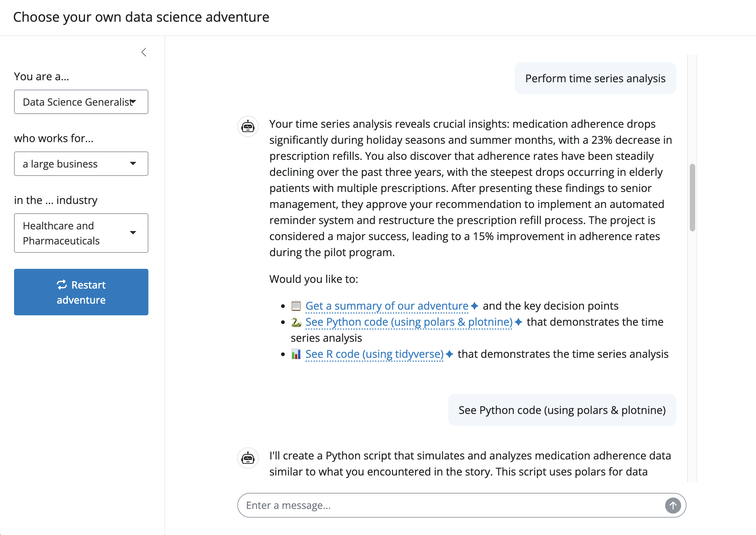Open 'See R code (using tidyverse)' link

pyautogui.click(x=374, y=354)
